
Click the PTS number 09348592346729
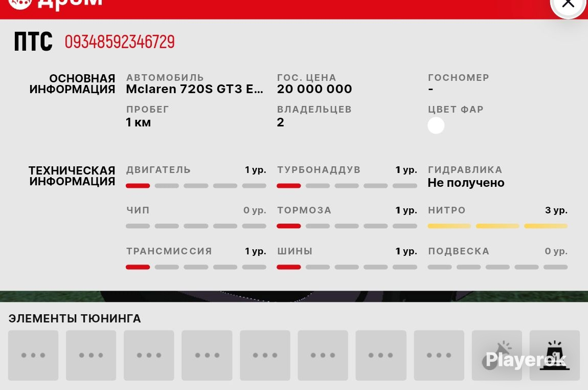120,41
